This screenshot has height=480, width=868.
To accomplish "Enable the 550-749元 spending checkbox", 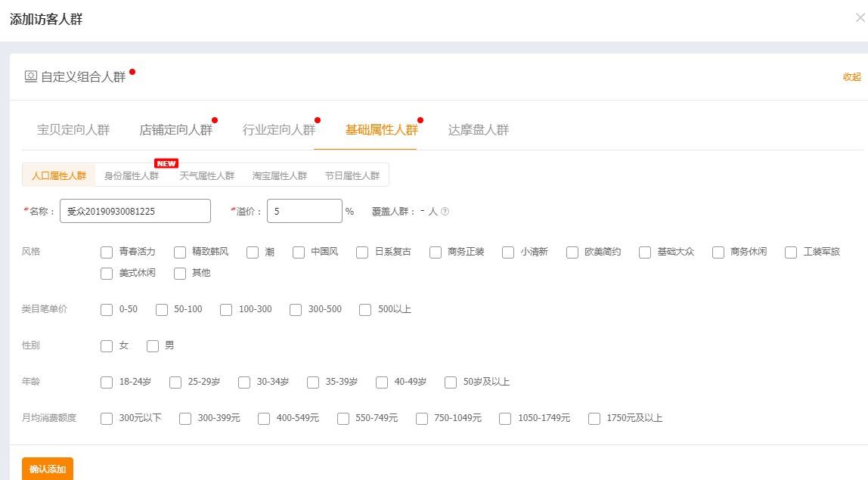I will coord(343,419).
